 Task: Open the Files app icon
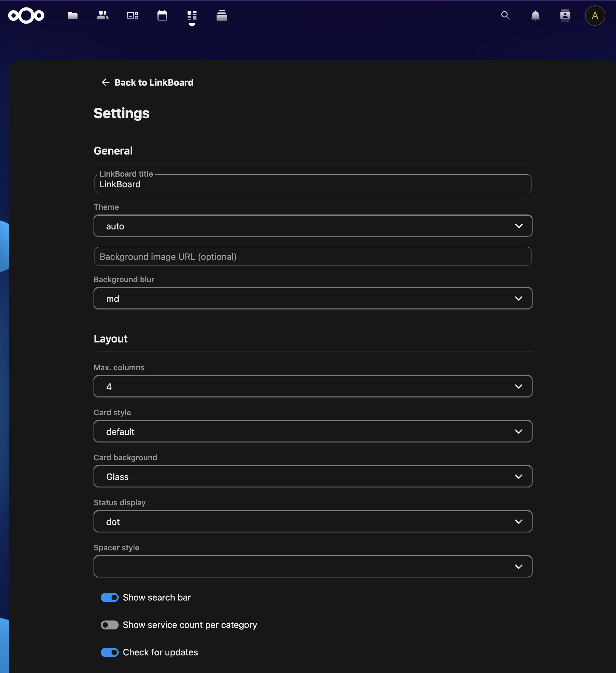tap(72, 15)
